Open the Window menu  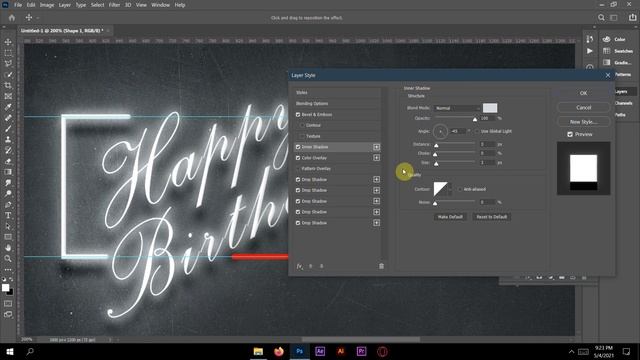(160, 5)
